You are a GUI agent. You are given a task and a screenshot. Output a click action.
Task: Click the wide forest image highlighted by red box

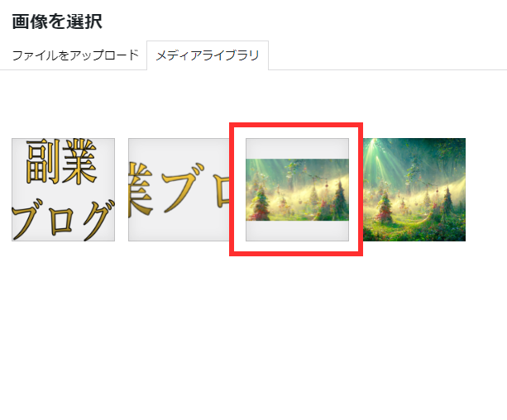coord(297,190)
